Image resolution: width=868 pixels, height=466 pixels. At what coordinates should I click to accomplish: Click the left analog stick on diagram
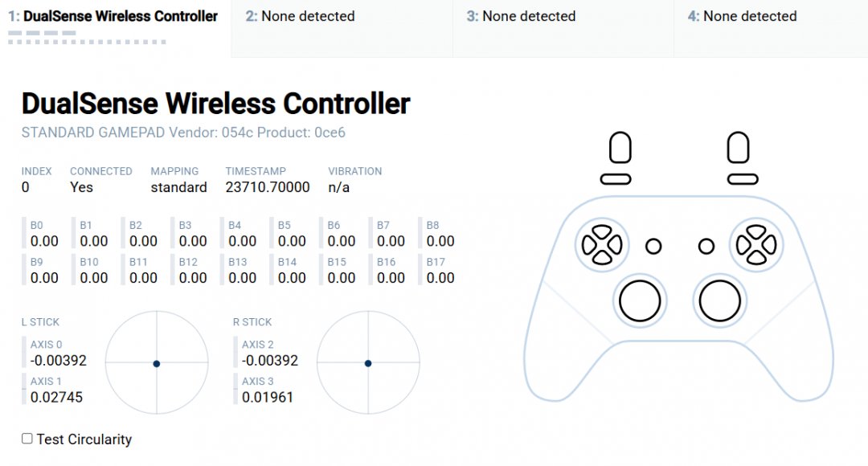point(640,301)
